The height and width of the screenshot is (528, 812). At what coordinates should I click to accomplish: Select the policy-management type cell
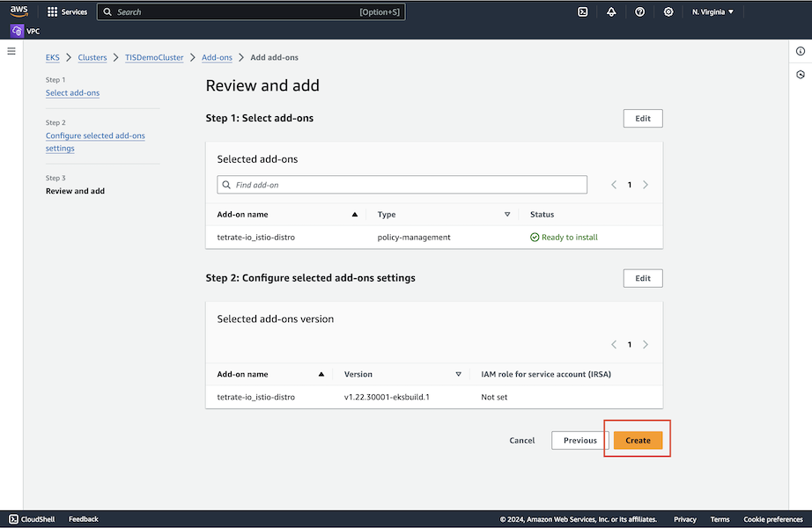point(414,237)
